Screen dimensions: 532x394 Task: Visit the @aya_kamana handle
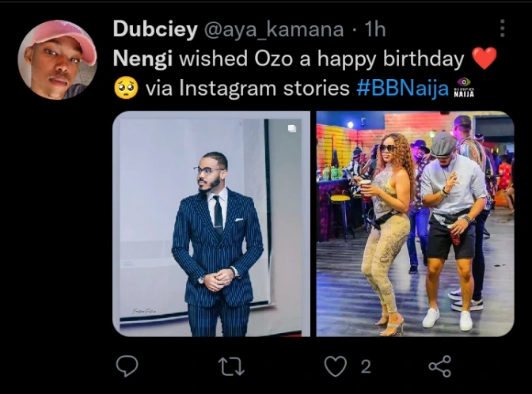click(x=275, y=30)
